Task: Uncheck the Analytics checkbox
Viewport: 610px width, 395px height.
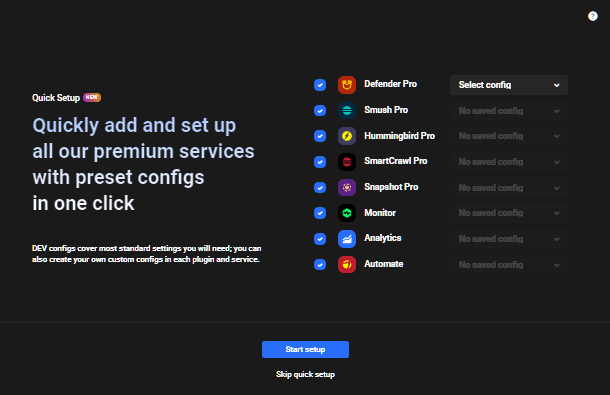Action: tap(320, 239)
